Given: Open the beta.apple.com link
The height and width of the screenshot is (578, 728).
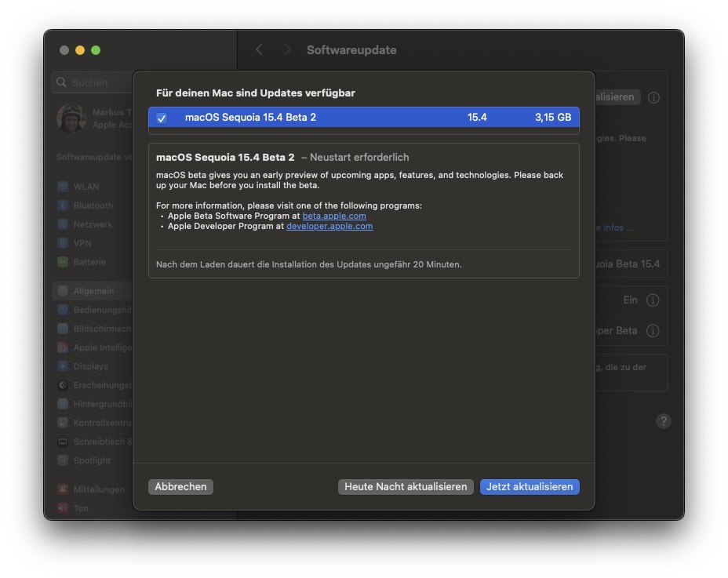Looking at the screenshot, I should click(x=334, y=216).
